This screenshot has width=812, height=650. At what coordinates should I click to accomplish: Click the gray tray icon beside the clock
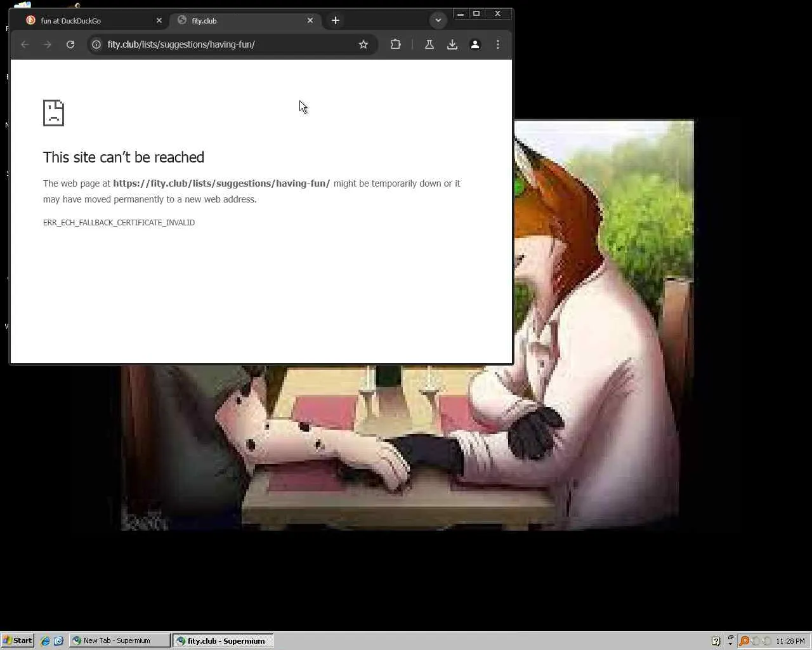[767, 641]
